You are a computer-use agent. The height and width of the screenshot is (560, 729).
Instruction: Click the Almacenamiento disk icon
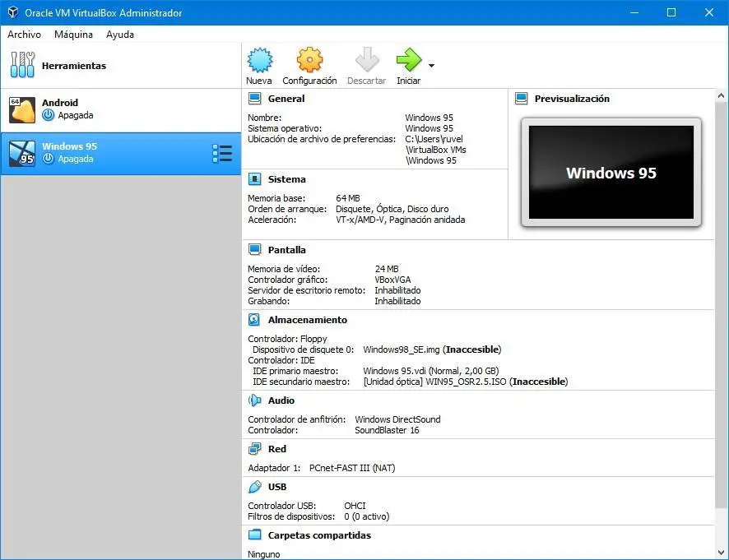(x=254, y=320)
